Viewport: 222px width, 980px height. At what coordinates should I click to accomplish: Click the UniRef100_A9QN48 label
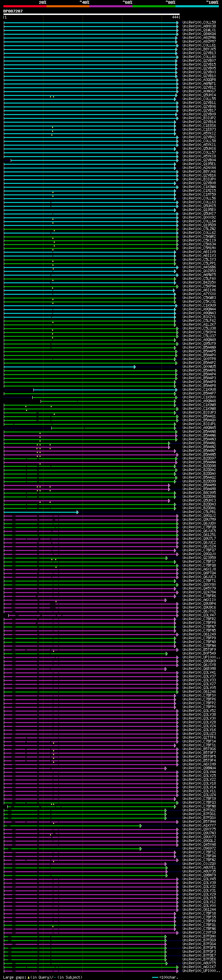pos(199,401)
